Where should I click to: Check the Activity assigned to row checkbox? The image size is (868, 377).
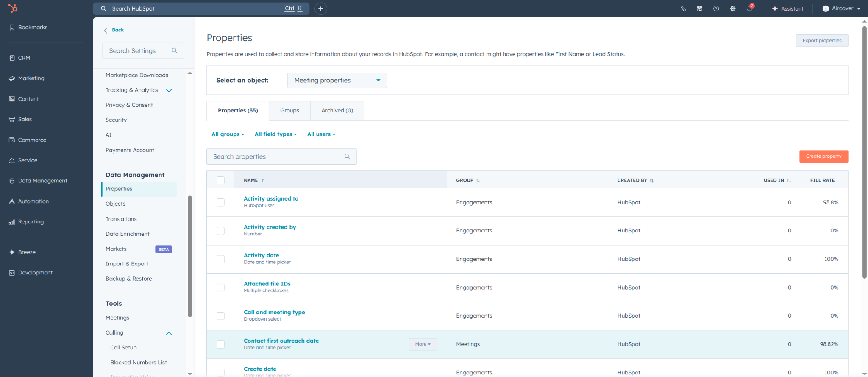[x=220, y=202]
